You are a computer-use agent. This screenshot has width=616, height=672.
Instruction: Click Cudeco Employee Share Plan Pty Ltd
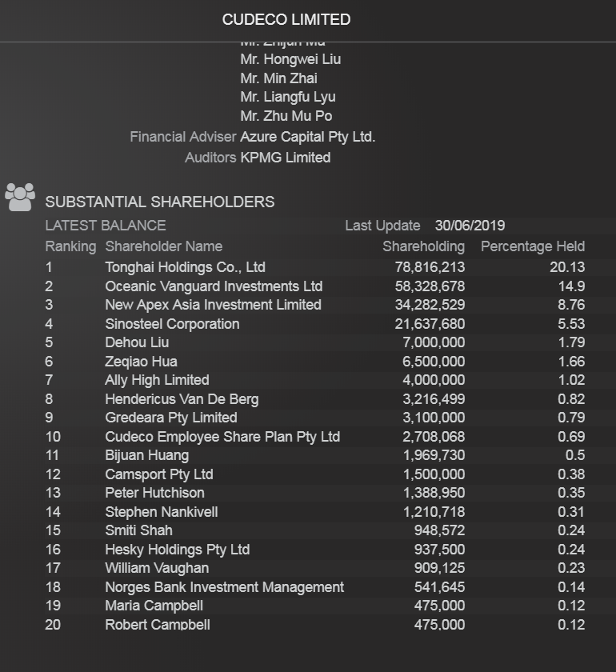click(222, 437)
